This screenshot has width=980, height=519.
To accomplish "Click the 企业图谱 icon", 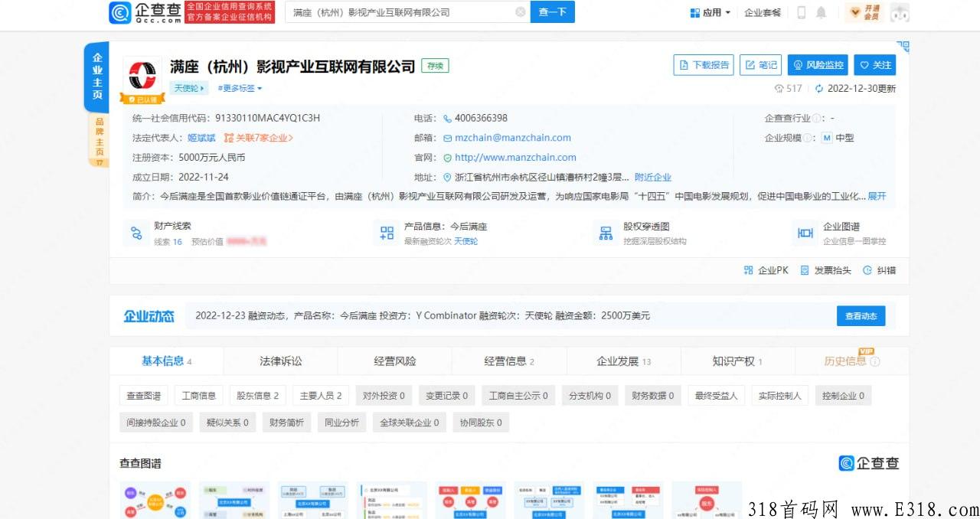I will (x=805, y=233).
